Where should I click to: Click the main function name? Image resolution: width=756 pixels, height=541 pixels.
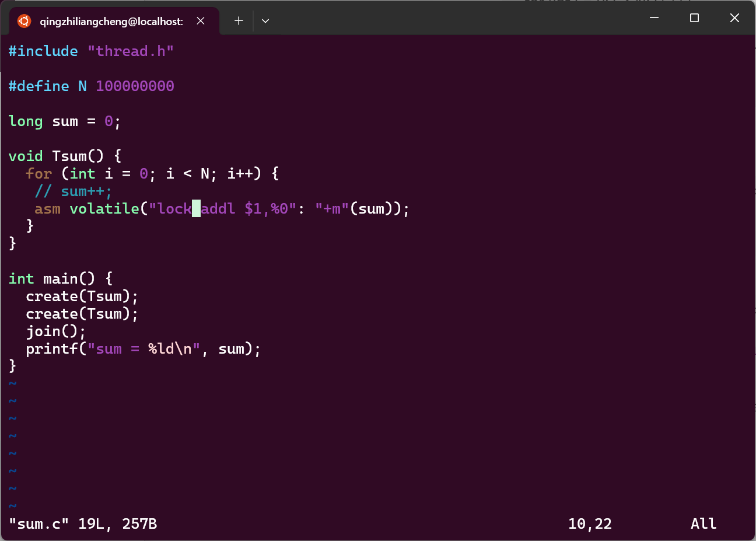click(x=60, y=279)
